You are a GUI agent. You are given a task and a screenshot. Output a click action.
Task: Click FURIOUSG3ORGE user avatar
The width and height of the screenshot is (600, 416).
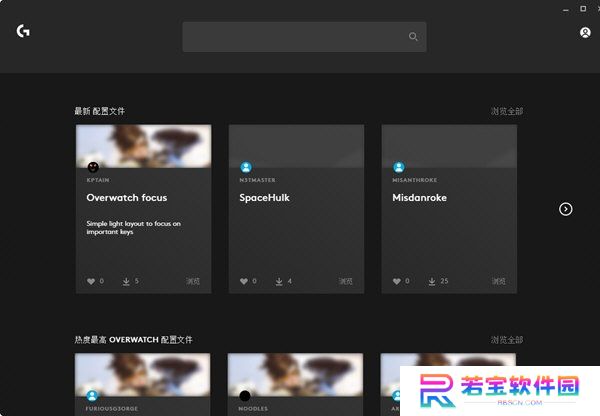point(92,395)
